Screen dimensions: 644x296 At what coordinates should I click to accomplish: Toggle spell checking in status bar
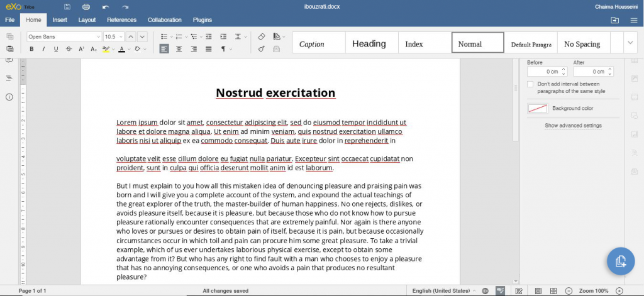(x=500, y=291)
